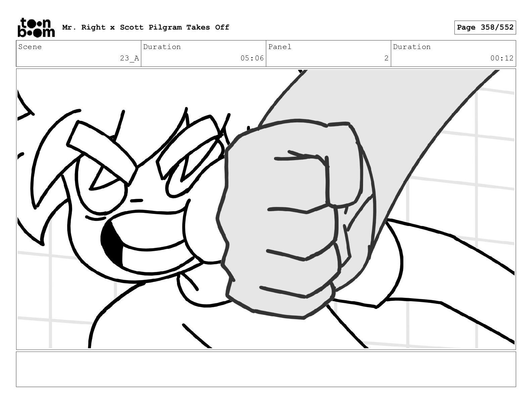Select the scene value '23_A'
Screen dimensions: 532x411
(130, 58)
